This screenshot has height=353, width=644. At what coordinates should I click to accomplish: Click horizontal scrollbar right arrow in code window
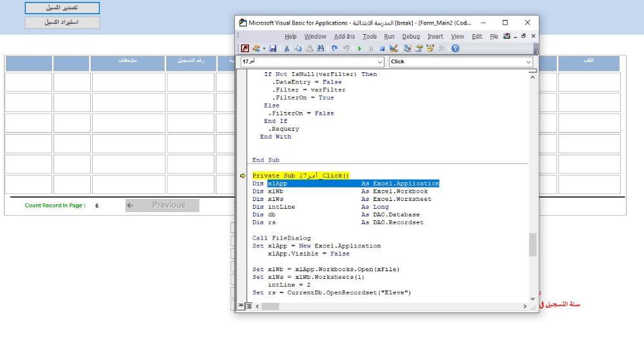[525, 306]
